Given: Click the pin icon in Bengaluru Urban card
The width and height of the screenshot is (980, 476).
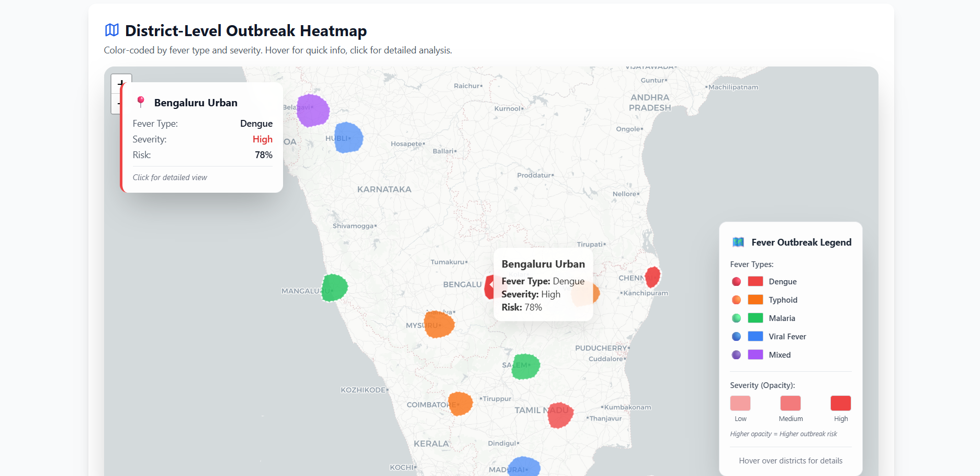Looking at the screenshot, I should (x=140, y=102).
